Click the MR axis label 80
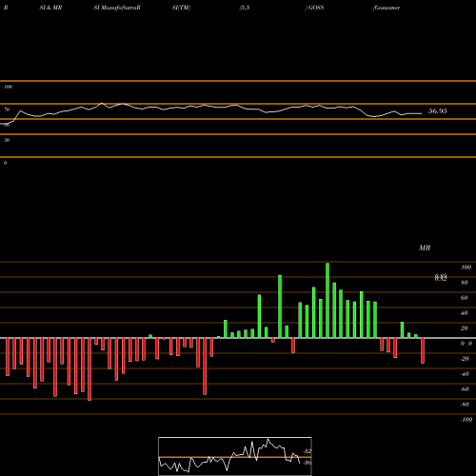The height and width of the screenshot is (476, 476). [465, 283]
